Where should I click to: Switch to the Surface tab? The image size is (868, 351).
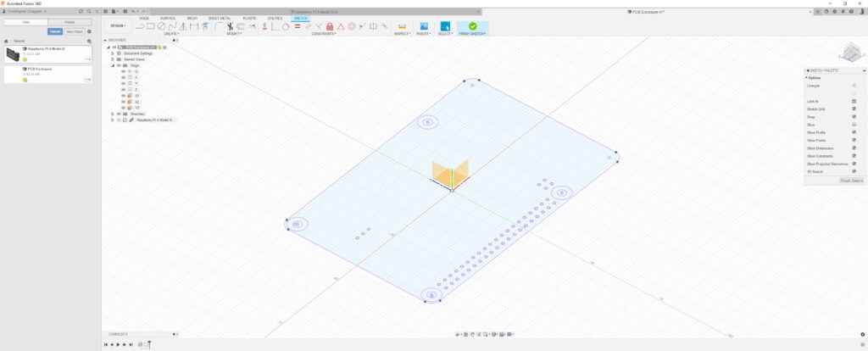pos(168,19)
